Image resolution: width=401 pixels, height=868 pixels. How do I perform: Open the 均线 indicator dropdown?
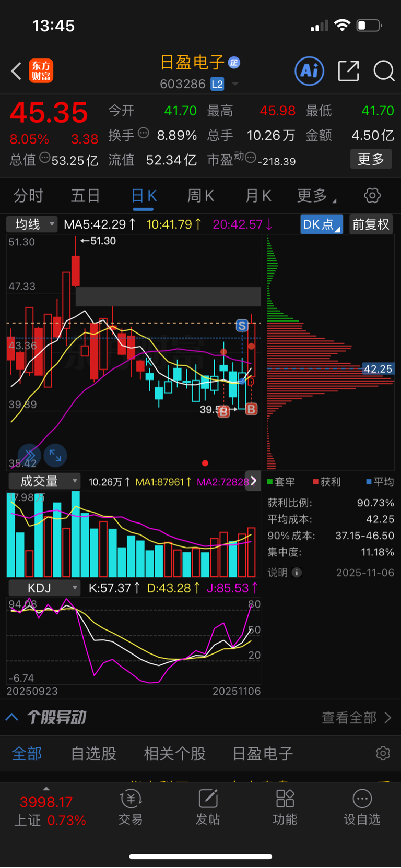(x=32, y=224)
